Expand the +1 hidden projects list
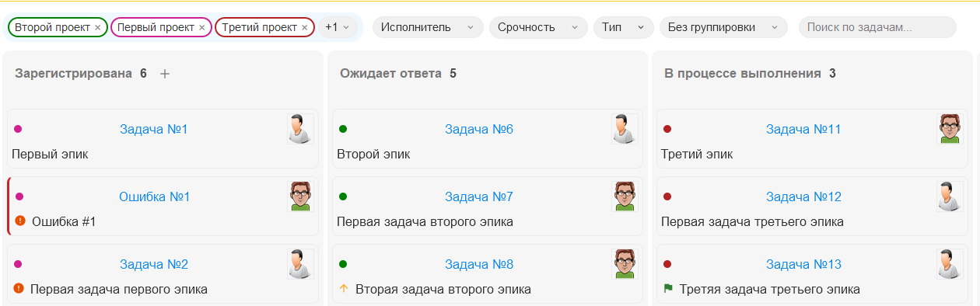The image size is (980, 306). point(338,27)
